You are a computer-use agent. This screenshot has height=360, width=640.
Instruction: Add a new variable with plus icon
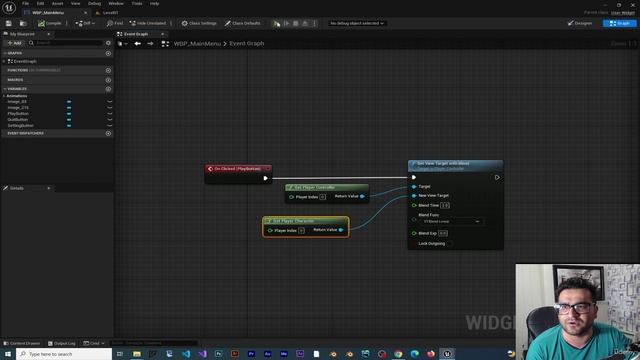click(108, 89)
